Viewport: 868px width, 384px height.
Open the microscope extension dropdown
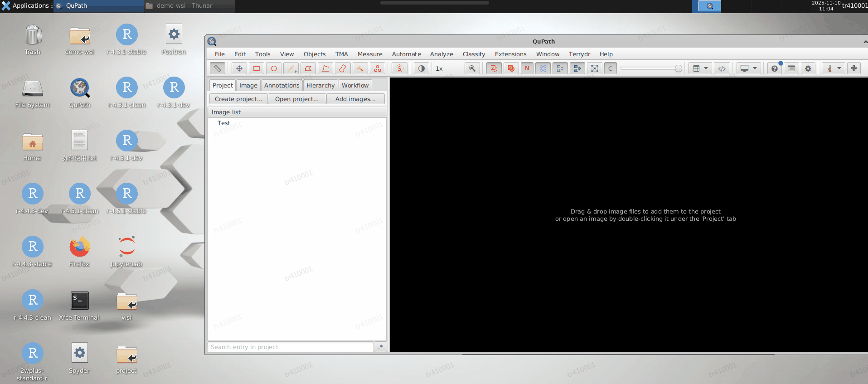click(834, 68)
